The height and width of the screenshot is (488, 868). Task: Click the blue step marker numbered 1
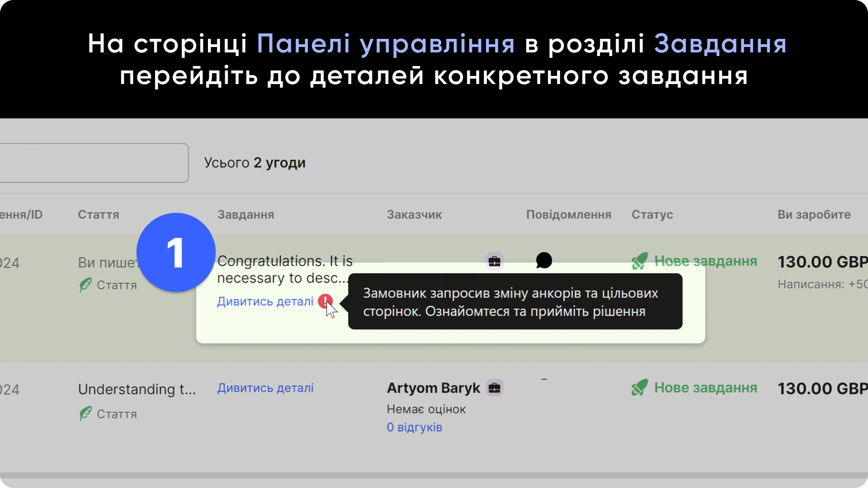point(176,253)
